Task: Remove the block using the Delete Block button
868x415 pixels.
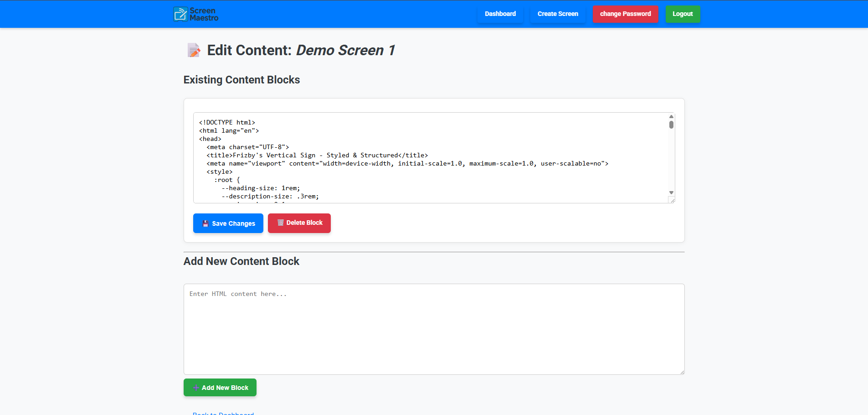Action: click(x=299, y=223)
